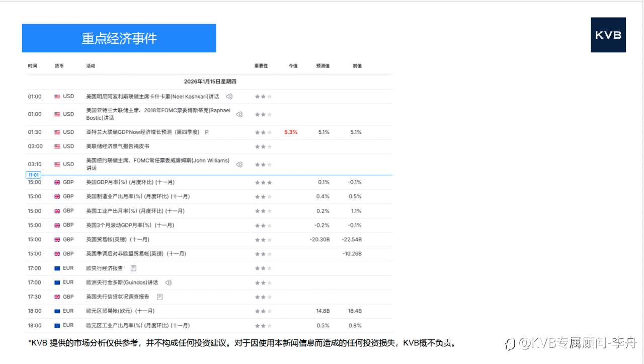Toggle an importance star on 美联储经济景气报告褐皮书
Screen dimensions: 644x364
(x=262, y=147)
